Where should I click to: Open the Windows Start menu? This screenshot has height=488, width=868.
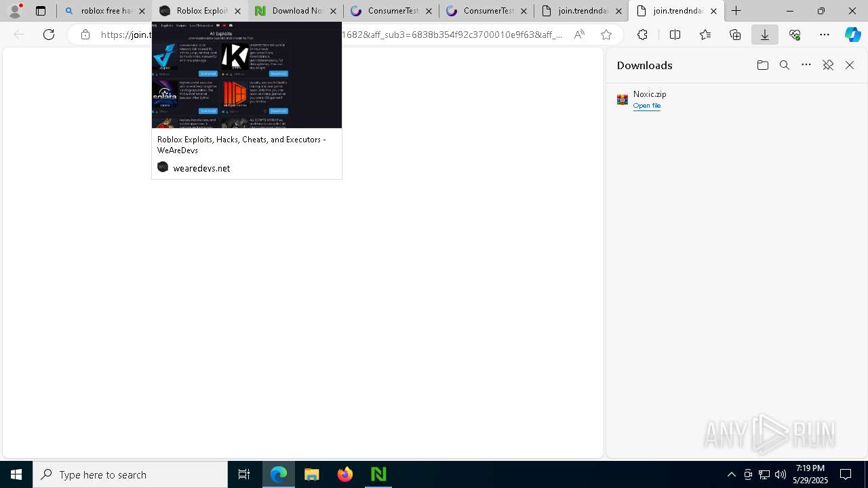click(16, 474)
